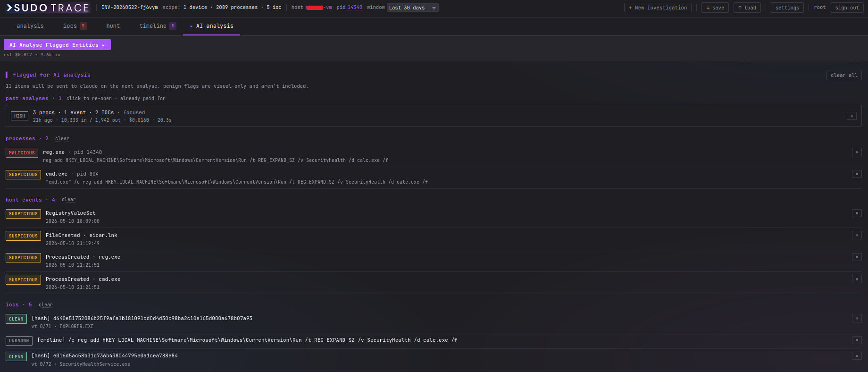
Task: Remove the SecurityHealthService.exe hash IOC
Action: click(857, 356)
